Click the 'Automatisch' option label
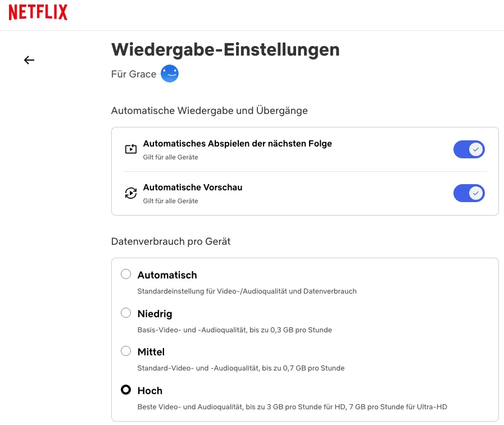Screen dimensions: 504x425 [167, 275]
